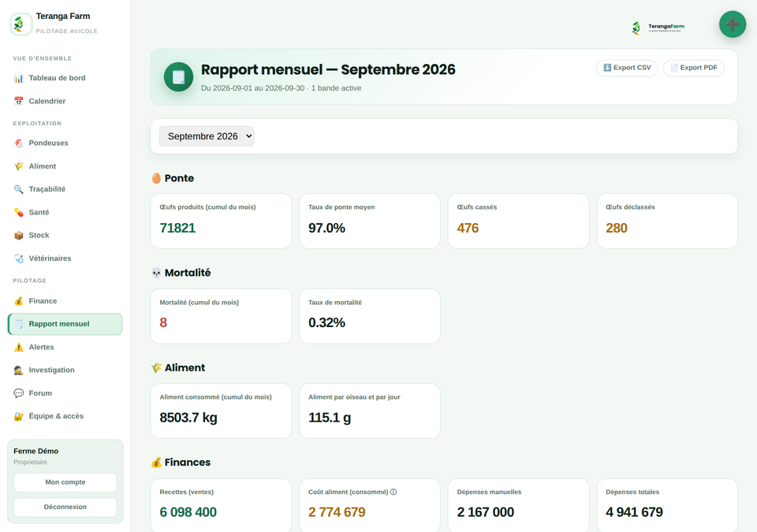The width and height of the screenshot is (757, 532).
Task: Click the Pondeuses hen icon
Action: [x=18, y=143]
